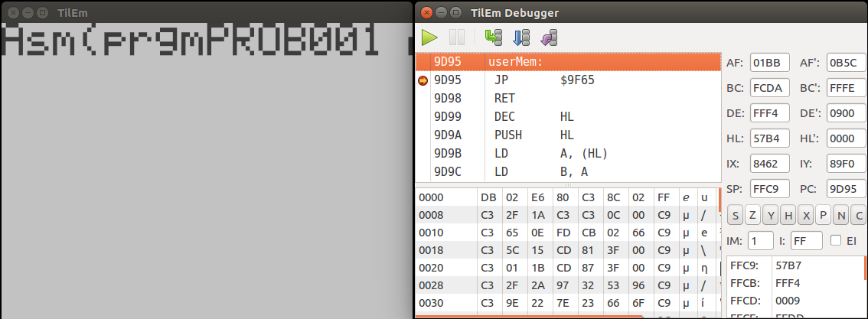The image size is (868, 319).
Task: Click the DE' register field
Action: 847,113
